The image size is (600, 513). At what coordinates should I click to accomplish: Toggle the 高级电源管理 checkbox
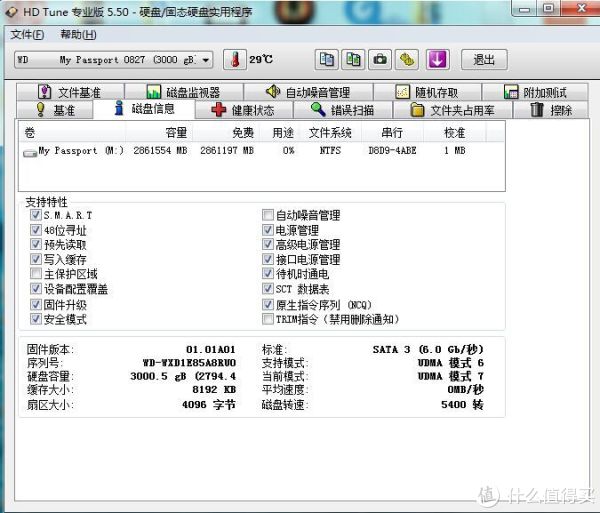(268, 244)
